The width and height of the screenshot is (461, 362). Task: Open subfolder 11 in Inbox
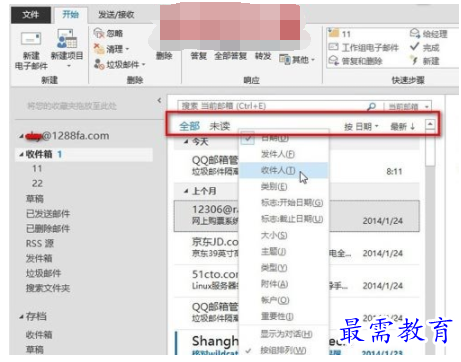37,169
